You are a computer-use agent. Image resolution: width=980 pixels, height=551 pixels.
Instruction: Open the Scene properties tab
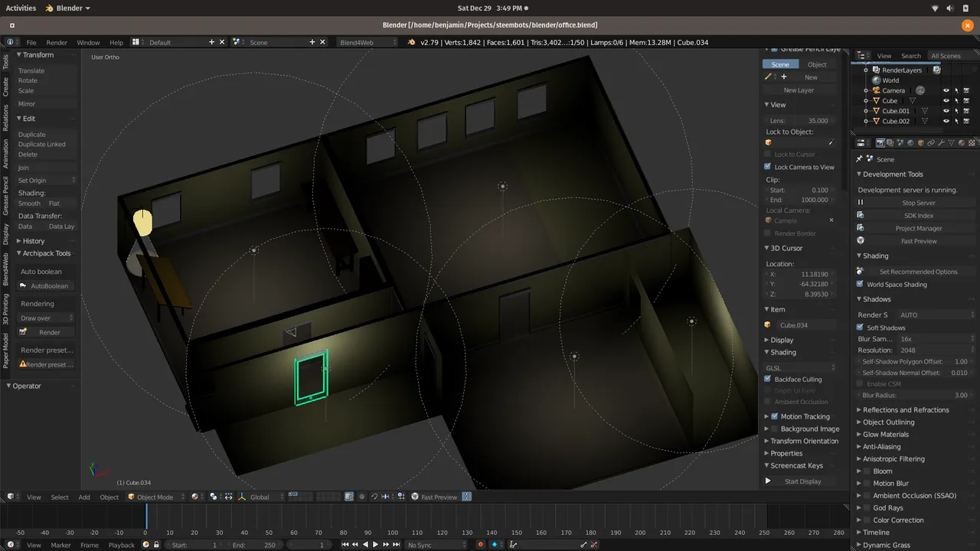pos(900,142)
